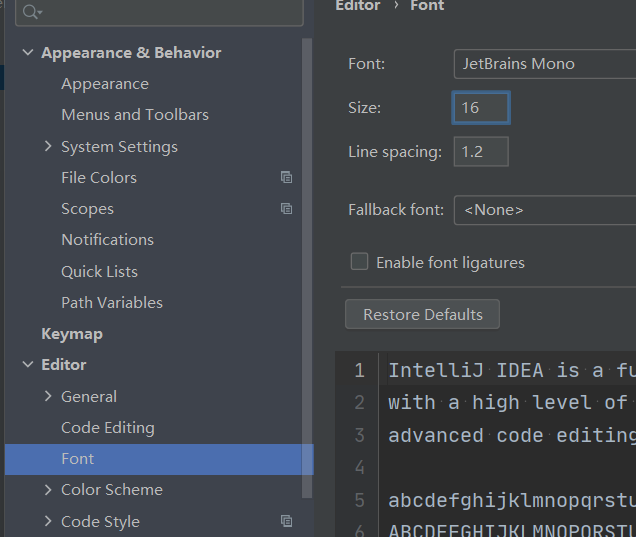Image resolution: width=636 pixels, height=537 pixels.
Task: Collapse the Editor section
Action: (28, 365)
